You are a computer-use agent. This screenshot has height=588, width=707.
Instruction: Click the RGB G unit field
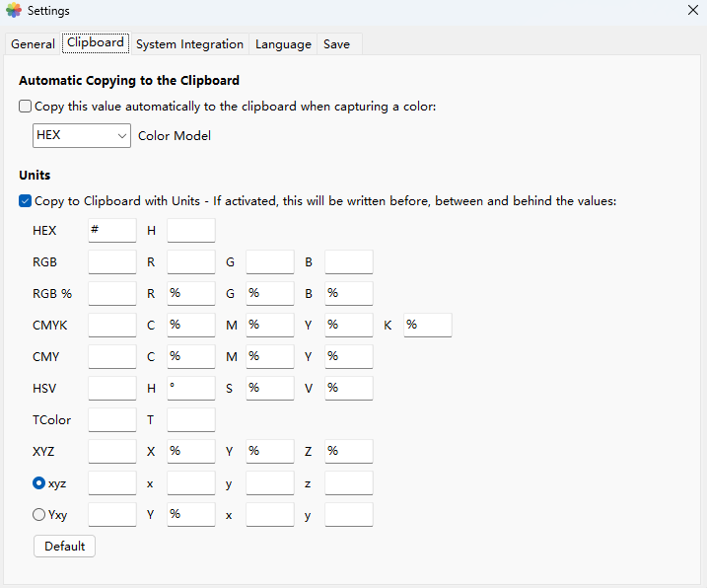pyautogui.click(x=270, y=262)
